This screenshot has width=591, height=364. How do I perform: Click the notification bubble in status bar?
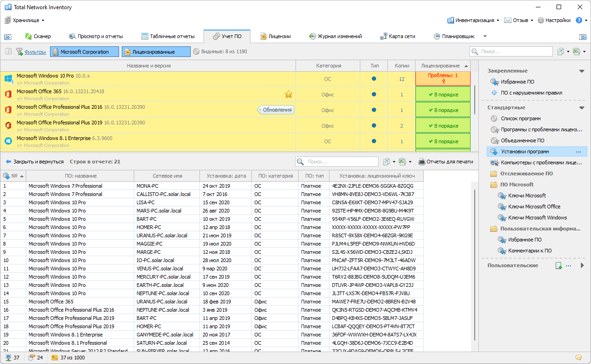click(579, 358)
